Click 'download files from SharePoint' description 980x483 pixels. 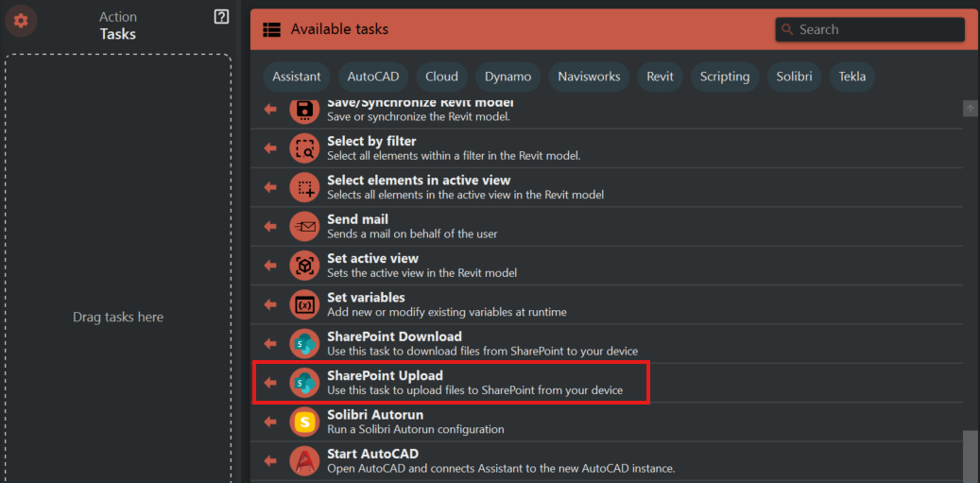coord(483,352)
